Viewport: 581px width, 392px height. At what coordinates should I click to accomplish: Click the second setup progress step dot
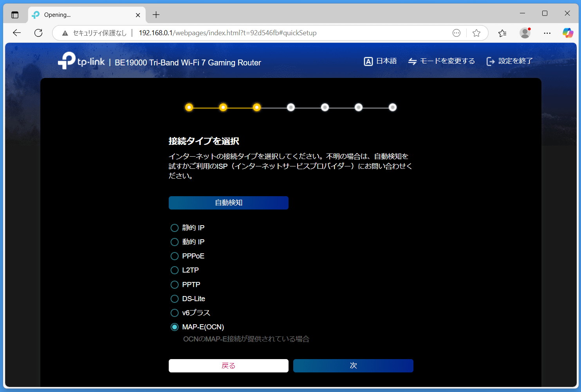(223, 107)
